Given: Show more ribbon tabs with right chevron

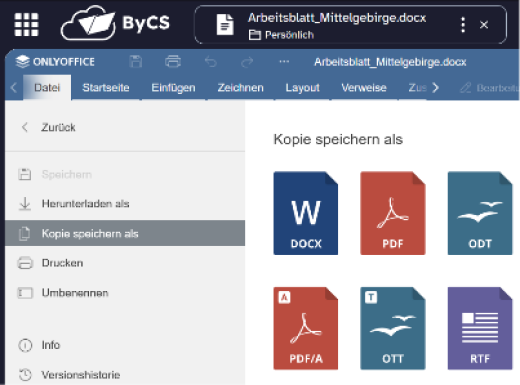Looking at the screenshot, I should pyautogui.click(x=435, y=88).
